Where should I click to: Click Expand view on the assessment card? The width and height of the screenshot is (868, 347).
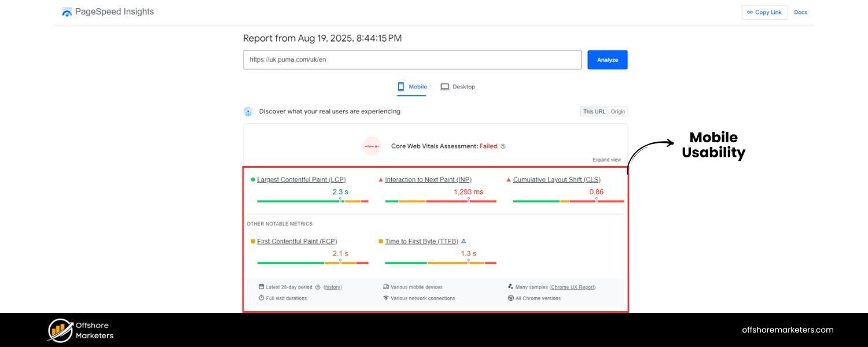click(x=606, y=160)
